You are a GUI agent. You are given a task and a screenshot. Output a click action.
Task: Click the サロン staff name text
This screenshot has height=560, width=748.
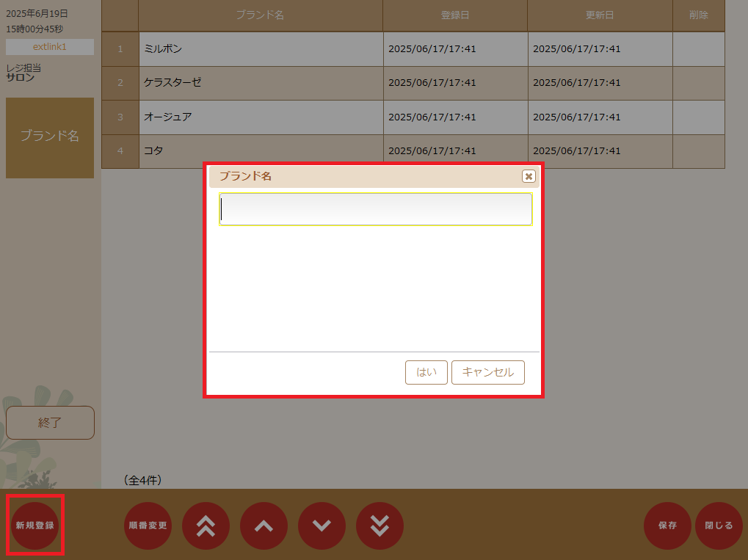pyautogui.click(x=20, y=77)
